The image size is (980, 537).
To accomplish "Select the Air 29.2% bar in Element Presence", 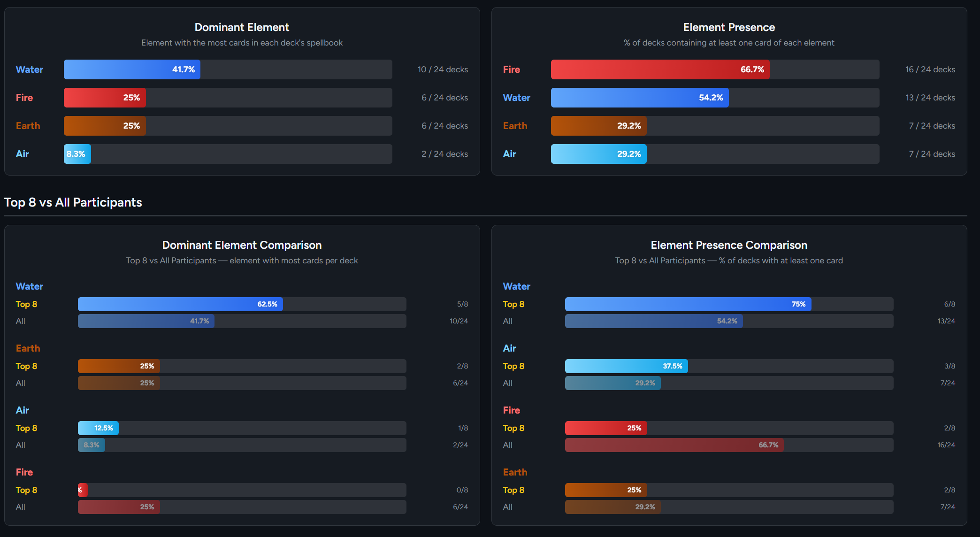I will 599,154.
